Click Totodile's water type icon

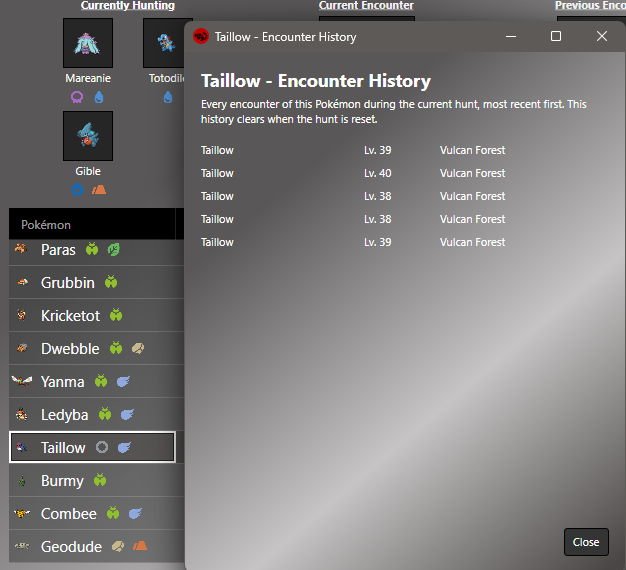click(168, 97)
